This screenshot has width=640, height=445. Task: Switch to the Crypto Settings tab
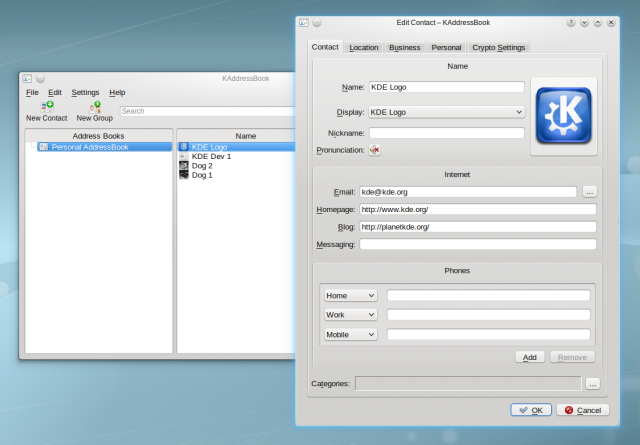point(498,47)
